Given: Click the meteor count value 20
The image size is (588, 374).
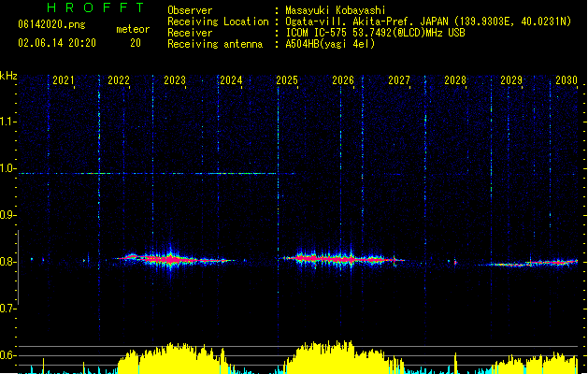Looking at the screenshot, I should pyautogui.click(x=136, y=43).
